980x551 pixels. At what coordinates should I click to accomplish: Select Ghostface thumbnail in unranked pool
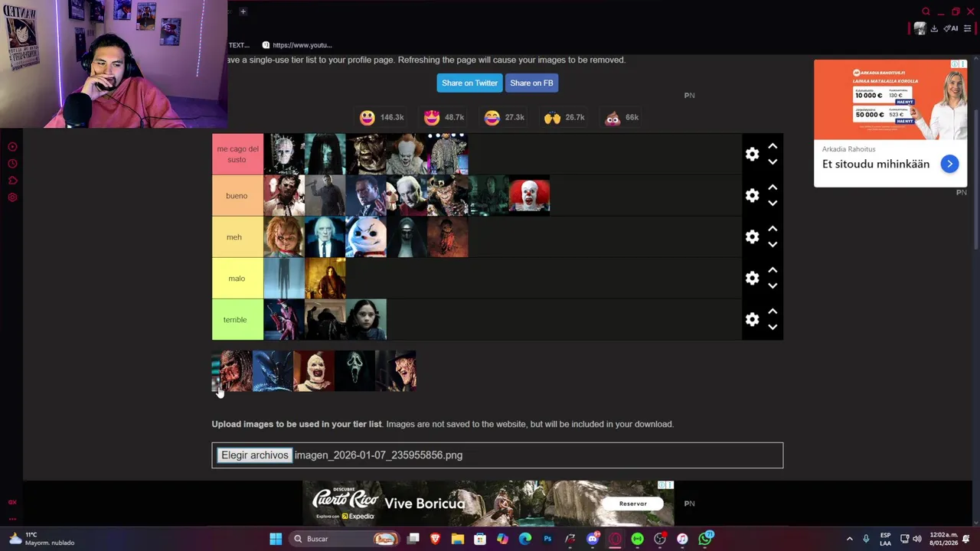355,371
